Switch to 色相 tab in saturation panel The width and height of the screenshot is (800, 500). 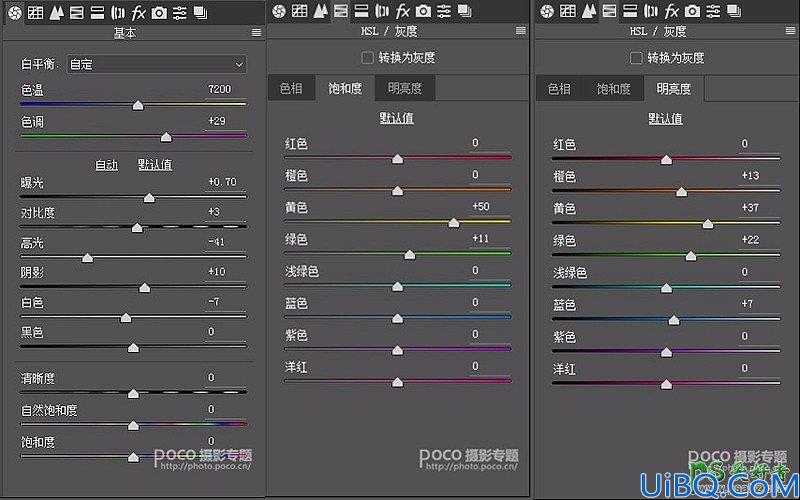coord(291,88)
